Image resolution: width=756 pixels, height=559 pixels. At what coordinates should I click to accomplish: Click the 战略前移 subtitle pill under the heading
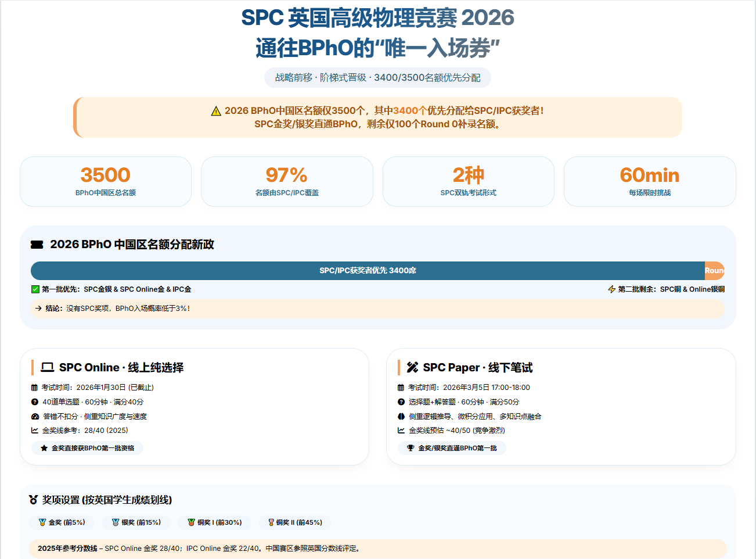[x=377, y=78]
